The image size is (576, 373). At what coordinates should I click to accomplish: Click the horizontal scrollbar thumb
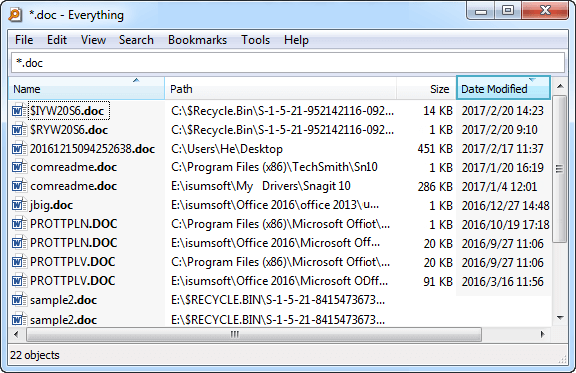253,334
